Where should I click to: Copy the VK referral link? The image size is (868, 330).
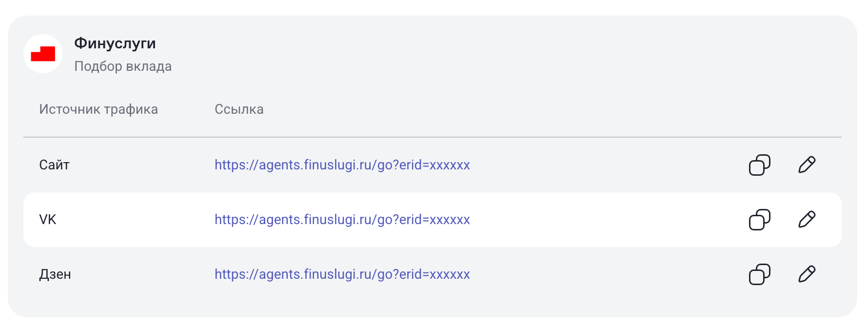pyautogui.click(x=759, y=220)
